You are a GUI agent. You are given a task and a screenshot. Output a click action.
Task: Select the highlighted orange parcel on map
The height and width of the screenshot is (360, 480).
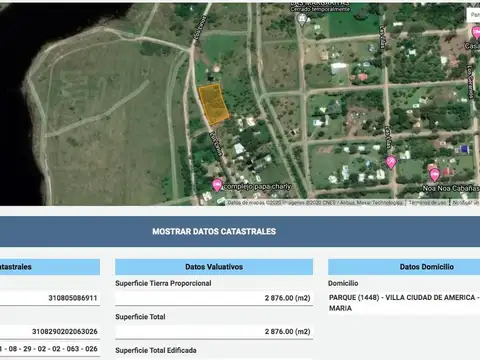pyautogui.click(x=213, y=104)
